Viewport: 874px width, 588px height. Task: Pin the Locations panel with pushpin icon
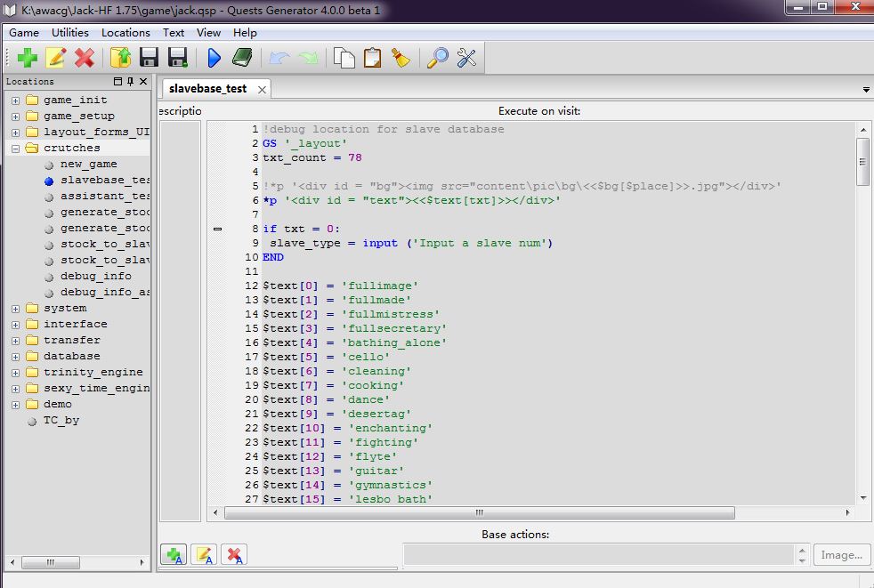[x=130, y=82]
